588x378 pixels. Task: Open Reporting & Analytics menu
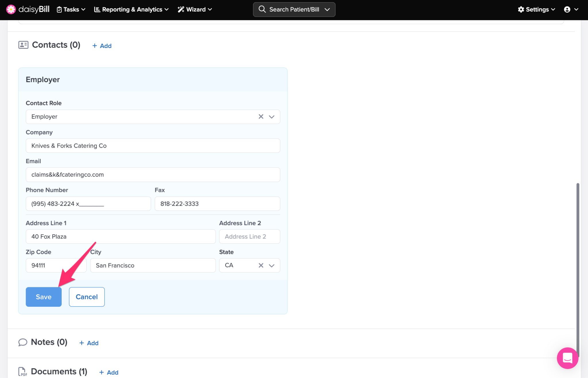tap(131, 9)
